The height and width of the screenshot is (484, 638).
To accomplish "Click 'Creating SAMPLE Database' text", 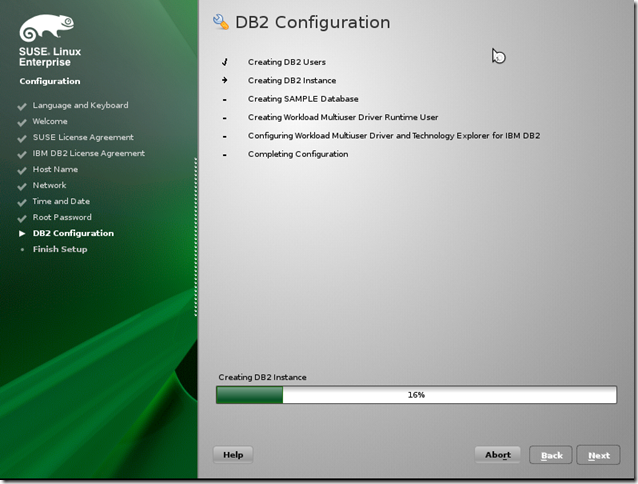I will pyautogui.click(x=303, y=99).
